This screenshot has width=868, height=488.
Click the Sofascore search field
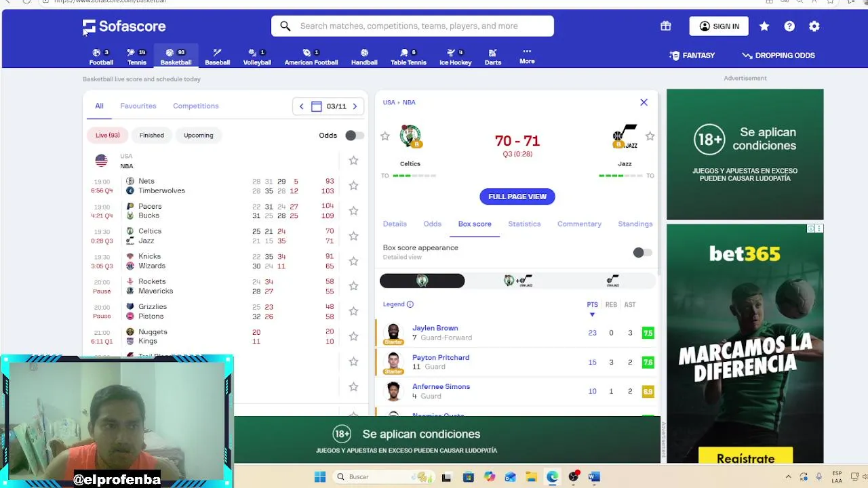pos(412,26)
